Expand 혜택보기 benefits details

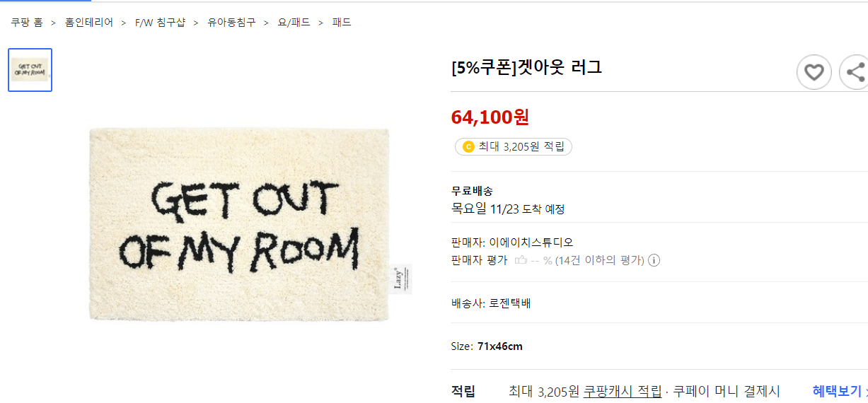pos(840,391)
